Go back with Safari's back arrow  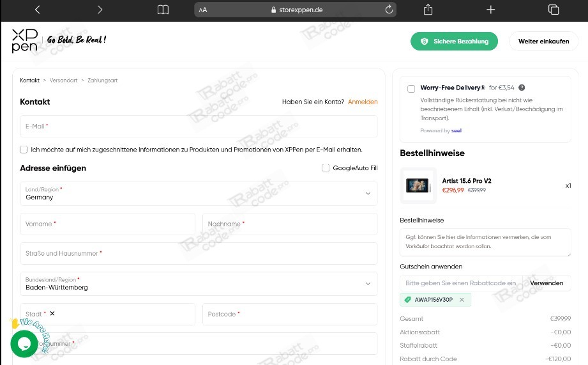[x=37, y=10]
